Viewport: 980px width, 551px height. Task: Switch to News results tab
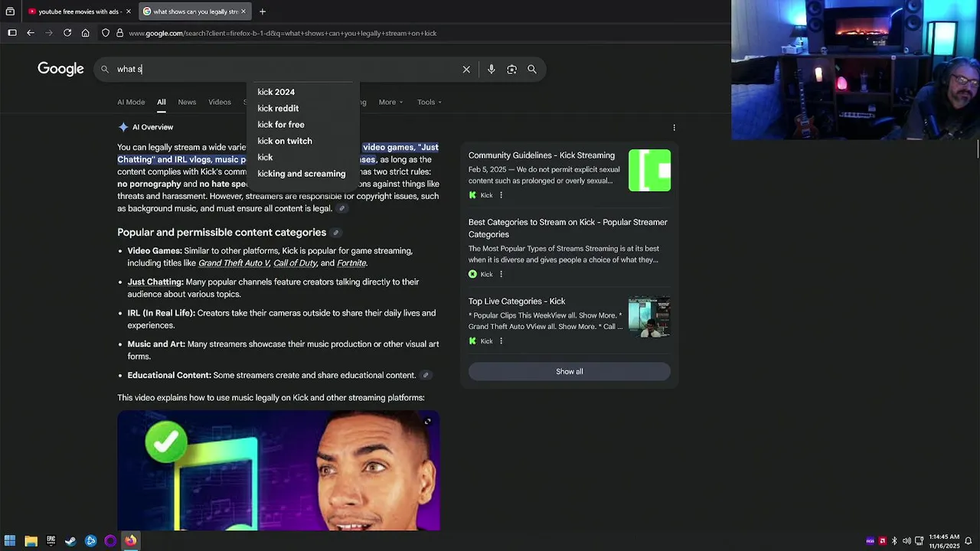point(187,102)
